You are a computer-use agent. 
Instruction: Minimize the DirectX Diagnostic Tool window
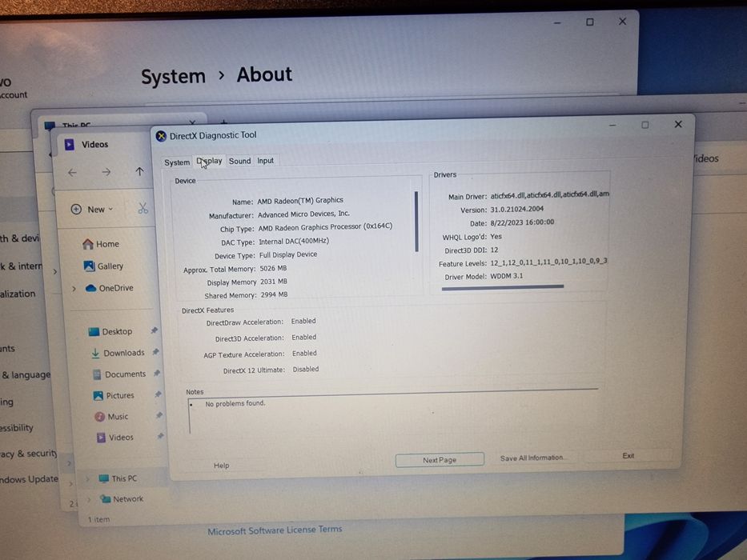click(x=612, y=126)
